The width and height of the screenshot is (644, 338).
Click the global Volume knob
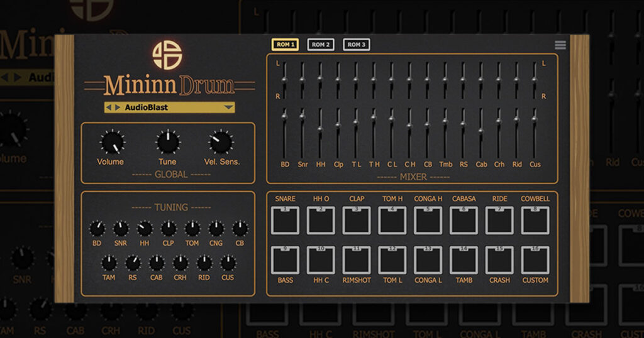click(112, 143)
